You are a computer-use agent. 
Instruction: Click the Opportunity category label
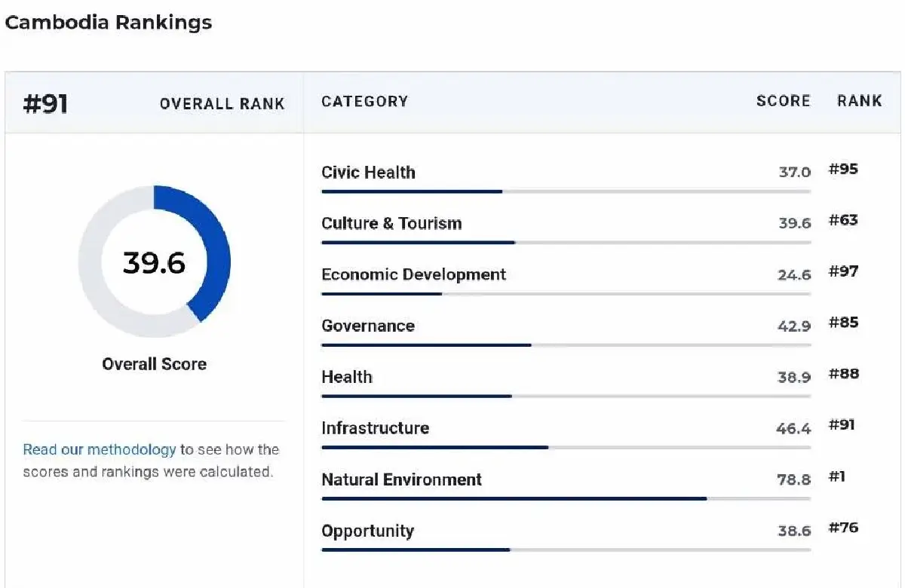point(368,531)
